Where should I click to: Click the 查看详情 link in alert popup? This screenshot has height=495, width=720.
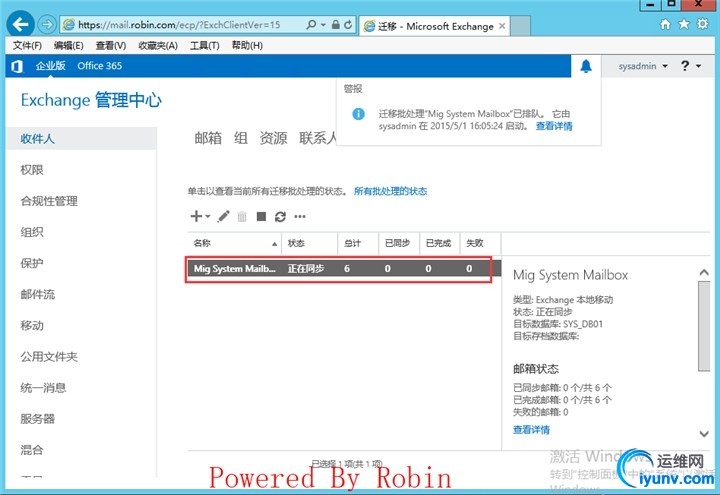click(x=554, y=126)
